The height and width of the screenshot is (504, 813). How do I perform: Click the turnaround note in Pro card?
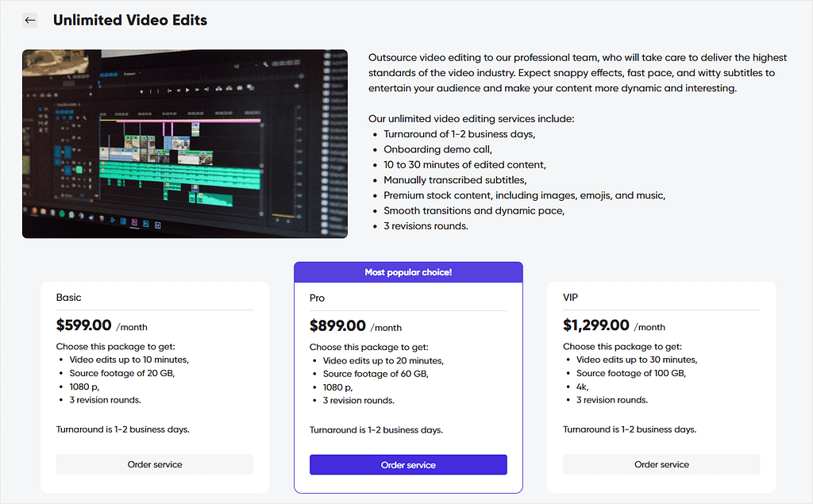[x=376, y=430]
